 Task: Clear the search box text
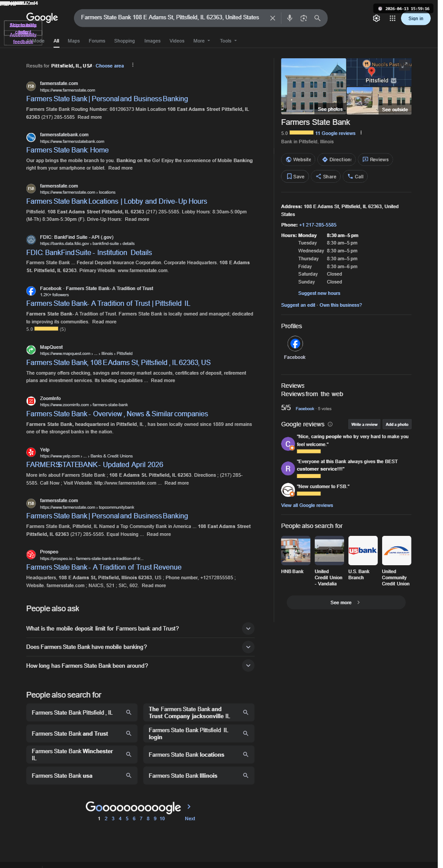click(x=273, y=18)
